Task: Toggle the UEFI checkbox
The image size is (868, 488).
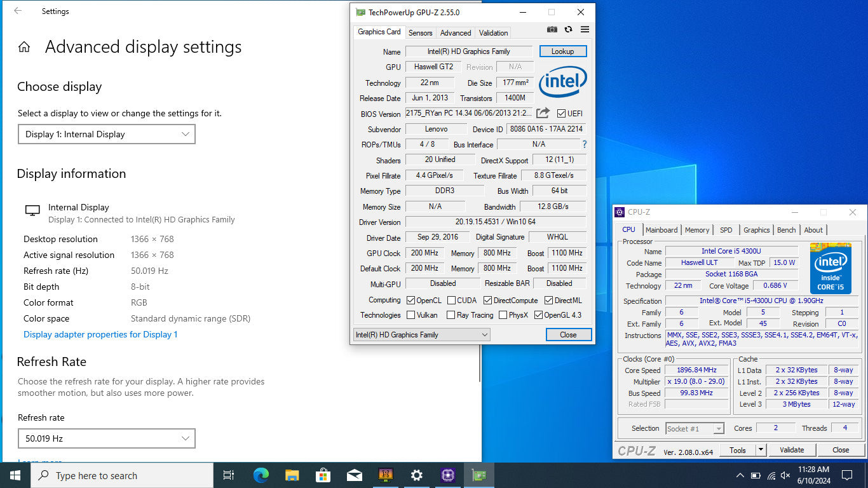Action: coord(561,114)
